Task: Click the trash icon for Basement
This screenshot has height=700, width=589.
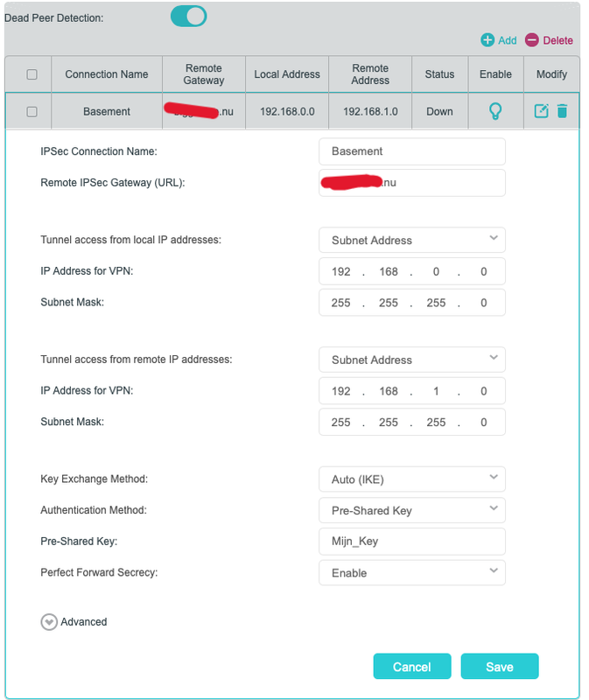Action: [x=562, y=111]
